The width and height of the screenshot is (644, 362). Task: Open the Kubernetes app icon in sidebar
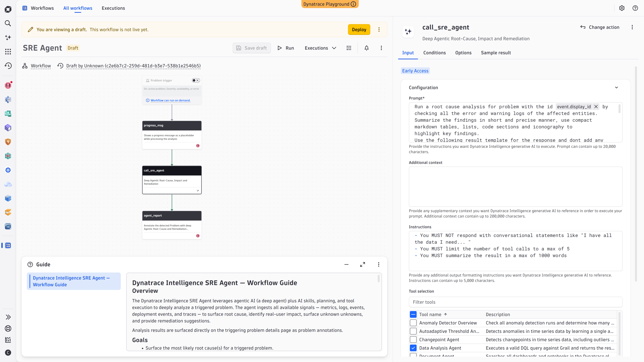point(8,170)
